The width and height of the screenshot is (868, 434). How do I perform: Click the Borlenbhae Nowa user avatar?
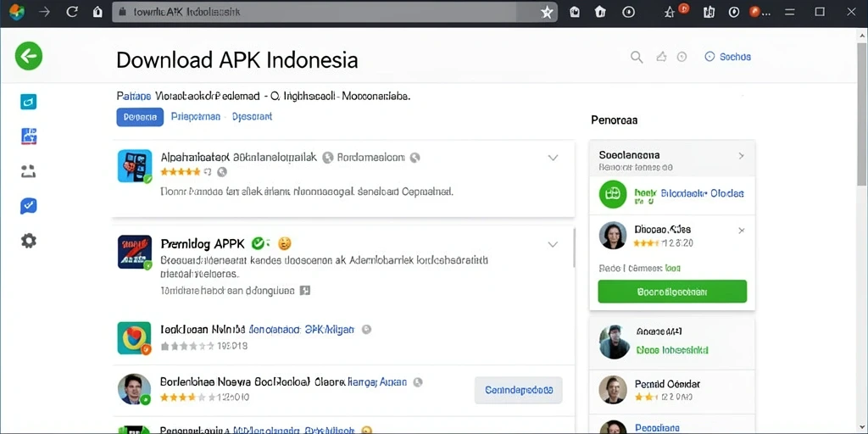click(x=135, y=389)
